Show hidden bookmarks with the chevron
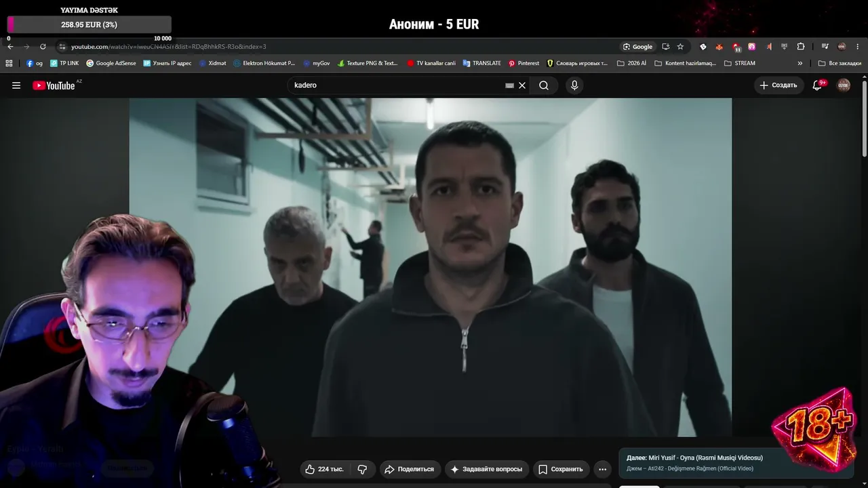The width and height of the screenshot is (868, 488). (x=800, y=63)
